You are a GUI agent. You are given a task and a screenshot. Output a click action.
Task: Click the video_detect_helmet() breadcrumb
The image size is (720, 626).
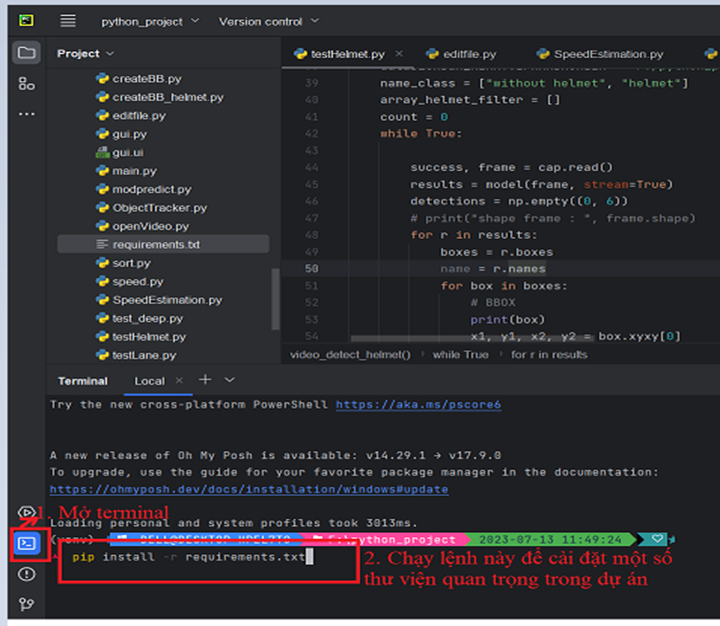[x=350, y=355]
